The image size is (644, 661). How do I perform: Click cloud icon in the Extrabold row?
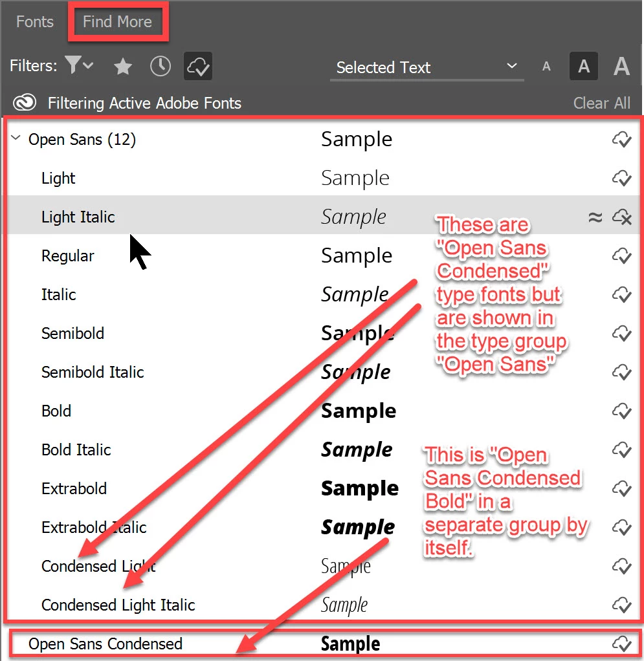pyautogui.click(x=621, y=488)
